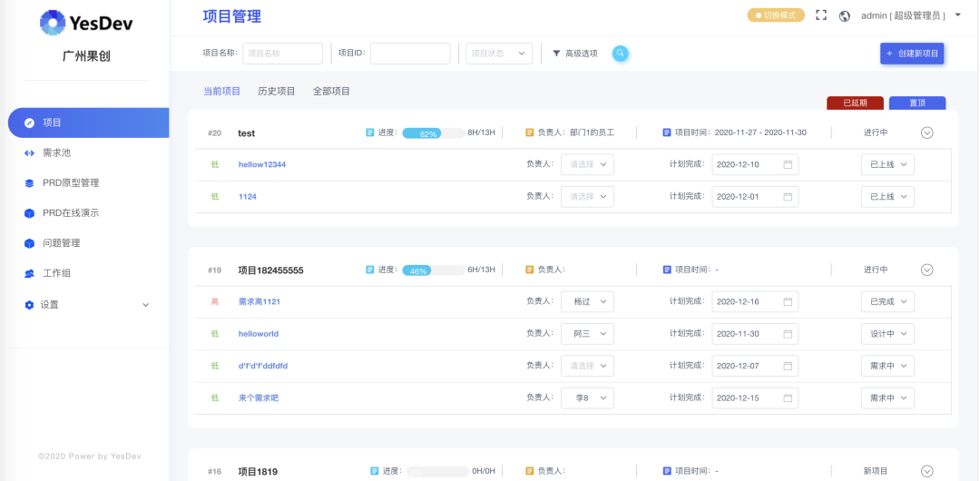Open the globe language icon
980x481 pixels.
pos(845,15)
